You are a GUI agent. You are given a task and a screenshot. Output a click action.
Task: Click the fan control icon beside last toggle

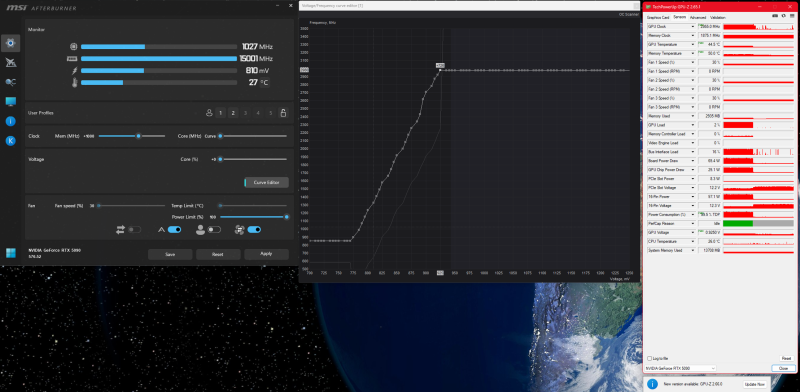point(239,230)
